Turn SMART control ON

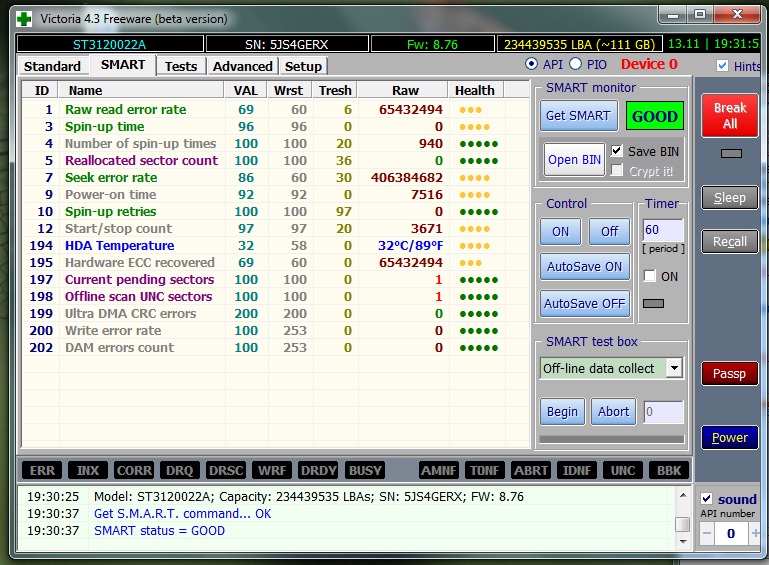pyautogui.click(x=561, y=231)
